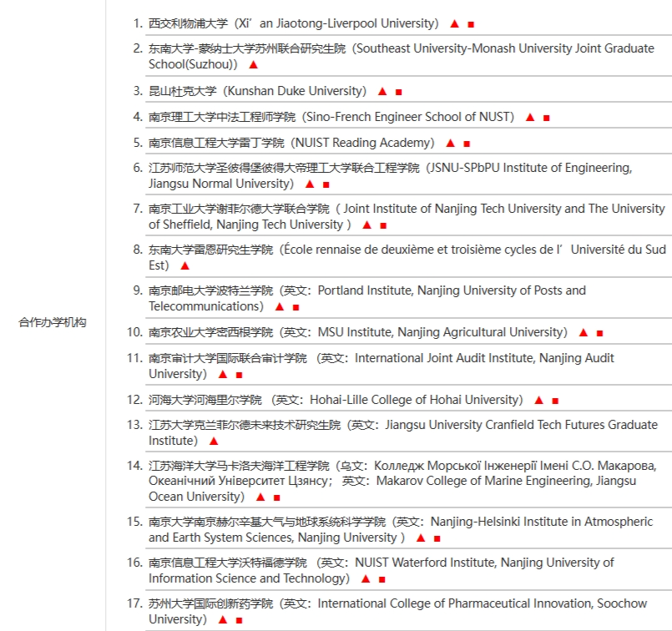The height and width of the screenshot is (631, 672).
Task: Click red triangle after Hohai-Lille College of Hohai University
Action: click(538, 400)
